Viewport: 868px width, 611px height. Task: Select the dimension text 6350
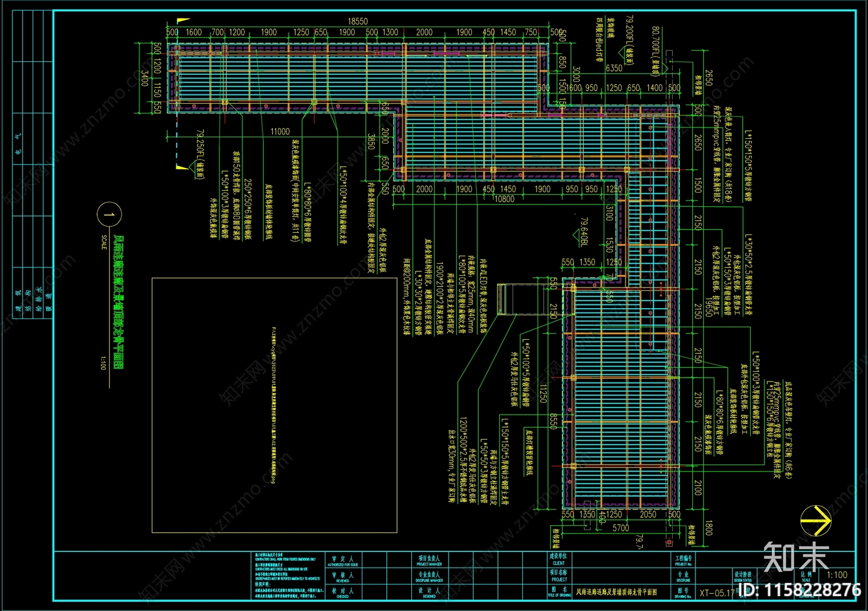[x=614, y=68]
